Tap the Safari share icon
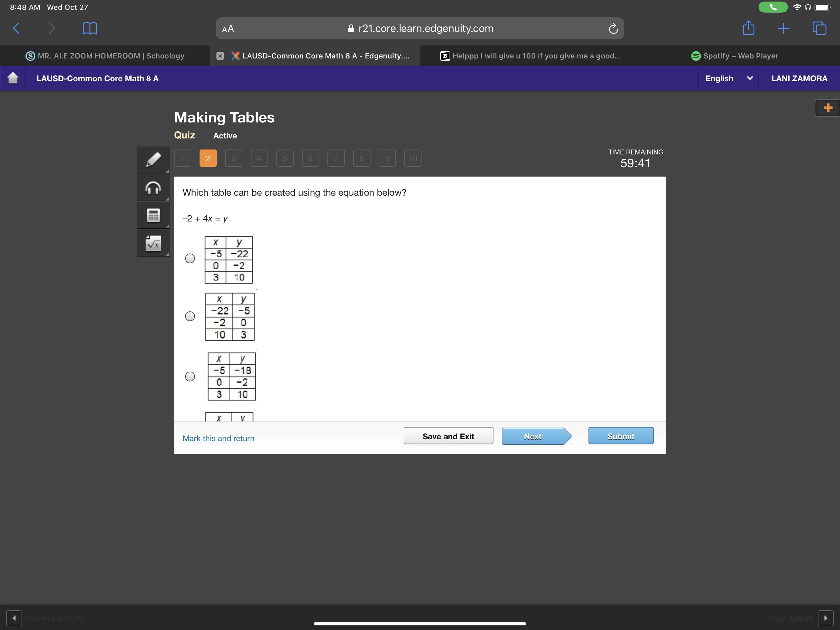Image resolution: width=840 pixels, height=630 pixels. point(748,29)
